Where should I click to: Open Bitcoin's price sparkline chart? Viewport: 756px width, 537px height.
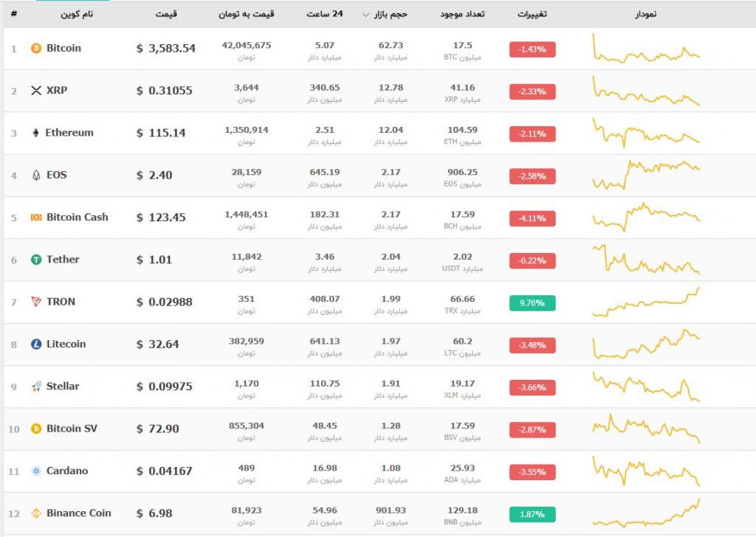[646, 49]
